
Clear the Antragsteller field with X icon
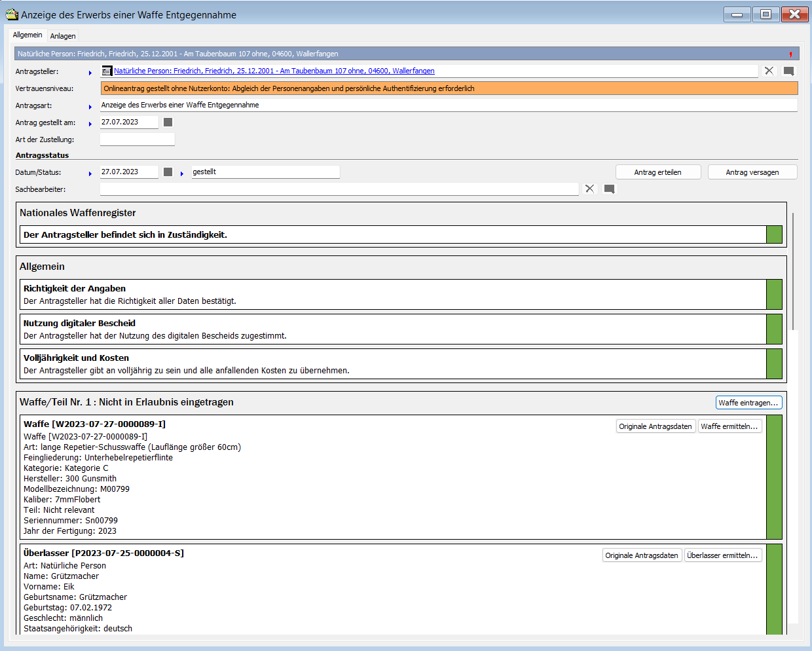[769, 71]
